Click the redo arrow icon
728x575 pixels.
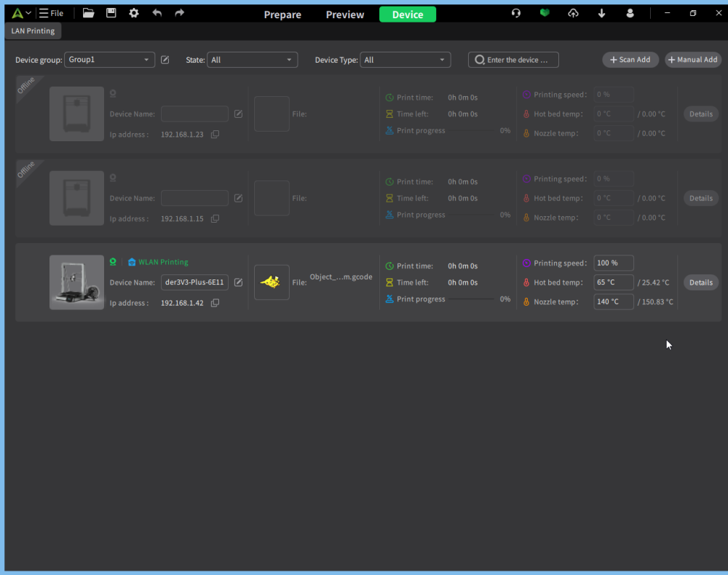point(179,13)
